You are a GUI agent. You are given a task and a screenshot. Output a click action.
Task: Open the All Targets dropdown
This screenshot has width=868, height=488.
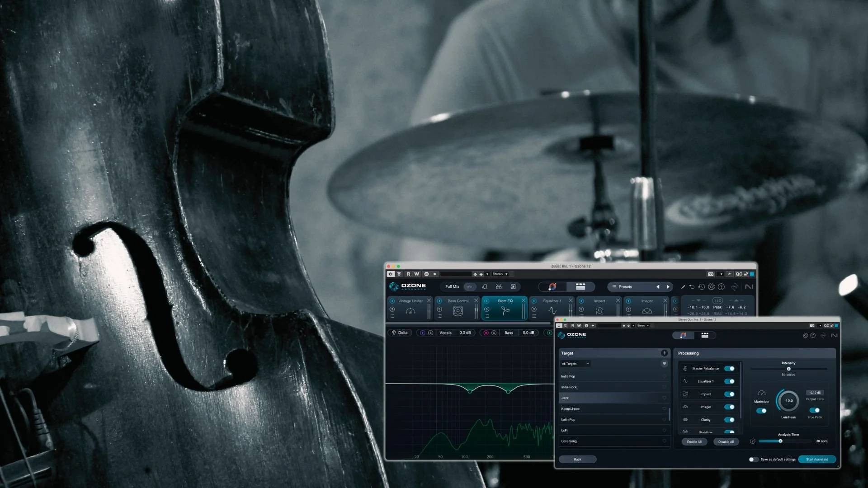tap(575, 364)
